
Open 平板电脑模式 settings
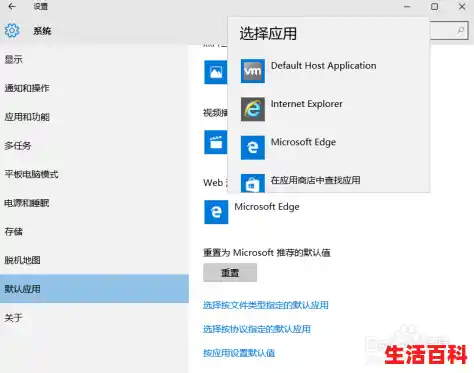point(94,174)
